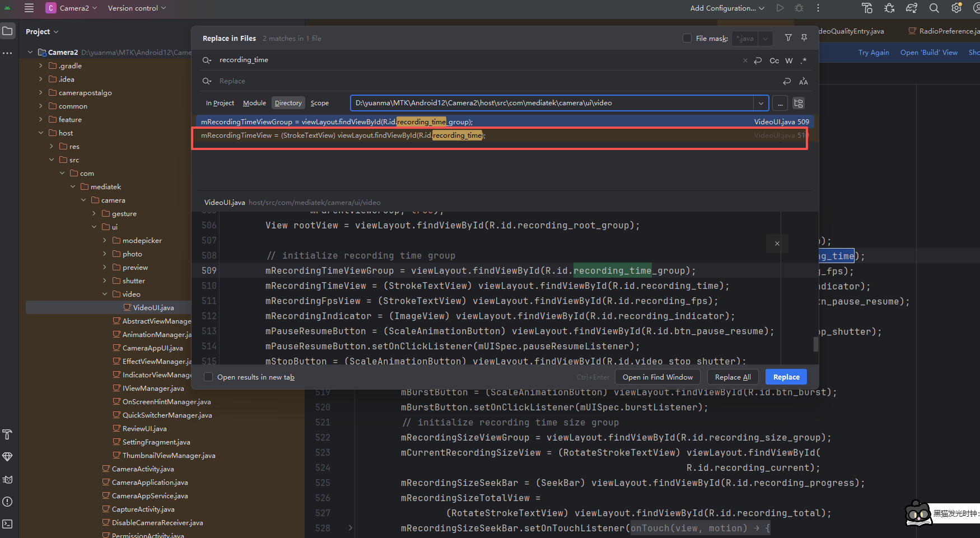Viewport: 980px width, 538px height.
Task: Pin the Replace in Files window
Action: (x=804, y=38)
